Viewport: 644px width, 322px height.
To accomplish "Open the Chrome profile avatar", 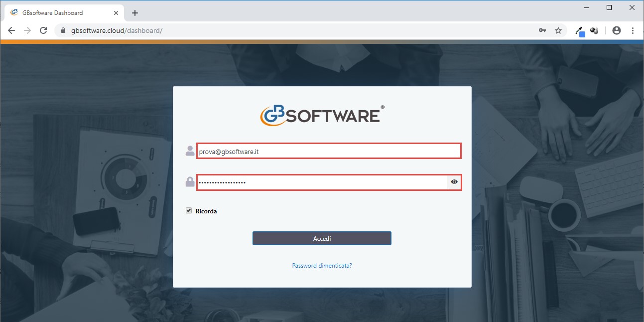I will (x=617, y=30).
